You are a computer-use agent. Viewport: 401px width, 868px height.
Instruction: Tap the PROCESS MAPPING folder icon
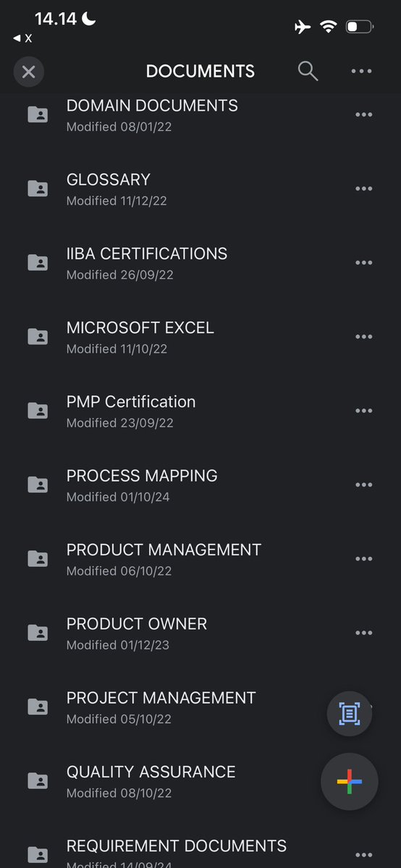pyautogui.click(x=38, y=485)
